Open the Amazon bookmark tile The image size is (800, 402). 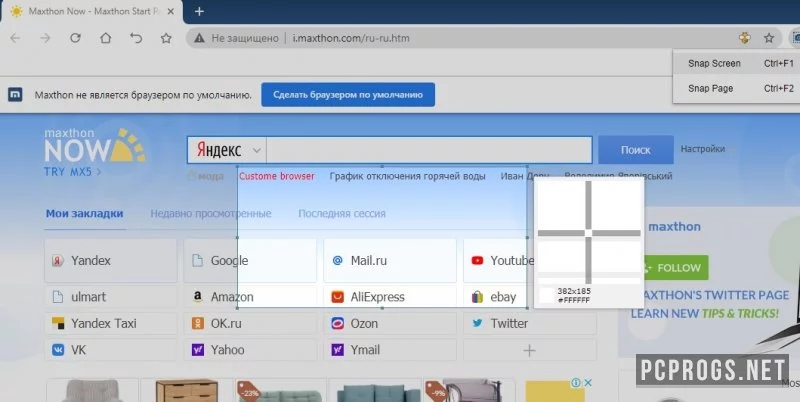click(250, 297)
